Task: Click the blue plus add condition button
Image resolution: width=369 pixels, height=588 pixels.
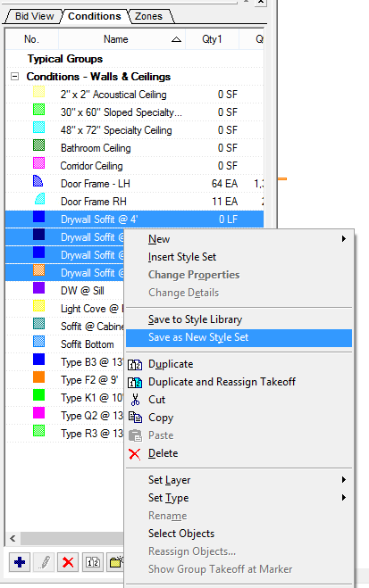Action: tap(20, 562)
